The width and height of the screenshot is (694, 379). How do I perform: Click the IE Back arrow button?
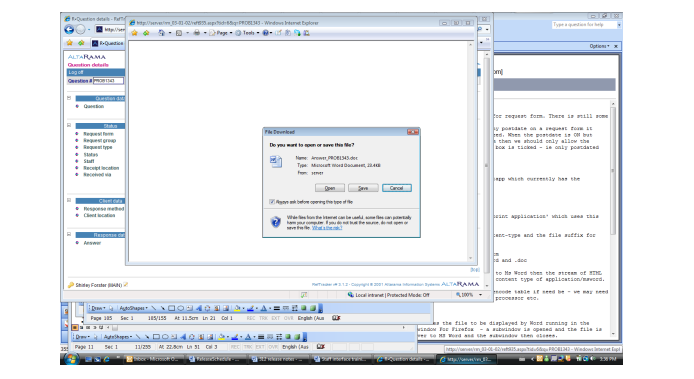point(69,30)
